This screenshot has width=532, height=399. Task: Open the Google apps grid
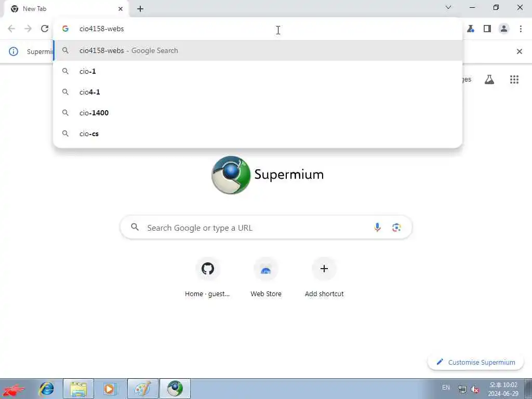(x=514, y=79)
